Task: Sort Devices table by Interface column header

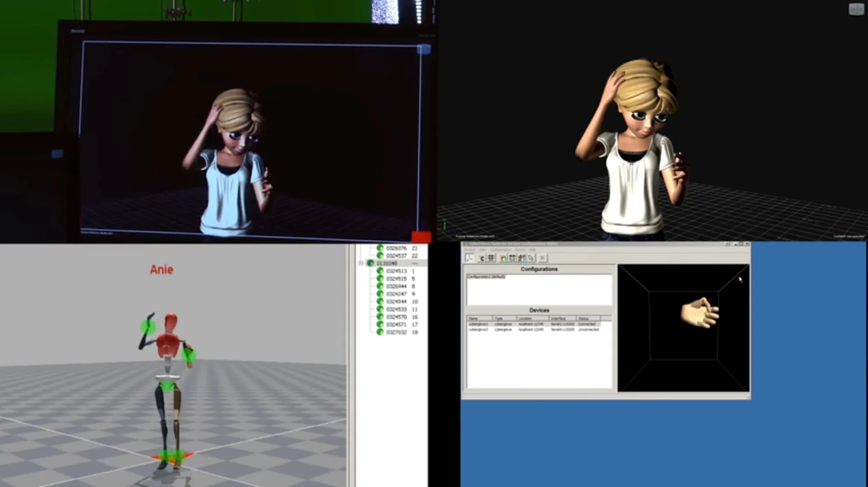Action: click(x=563, y=319)
